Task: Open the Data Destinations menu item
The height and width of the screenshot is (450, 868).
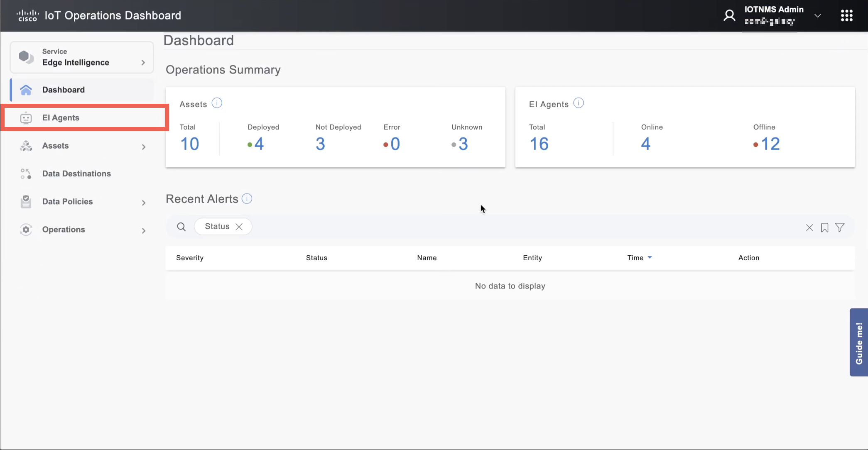Action: [82, 174]
